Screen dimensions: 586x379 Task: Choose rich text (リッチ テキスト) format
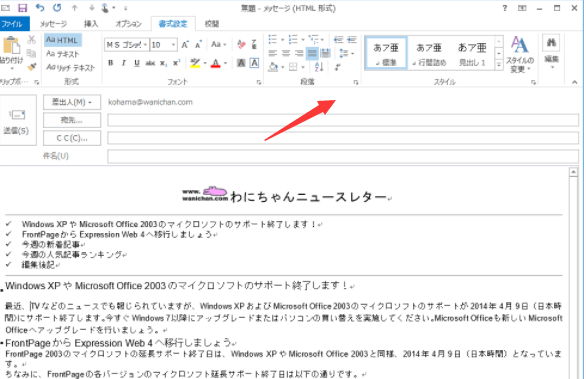(x=70, y=68)
